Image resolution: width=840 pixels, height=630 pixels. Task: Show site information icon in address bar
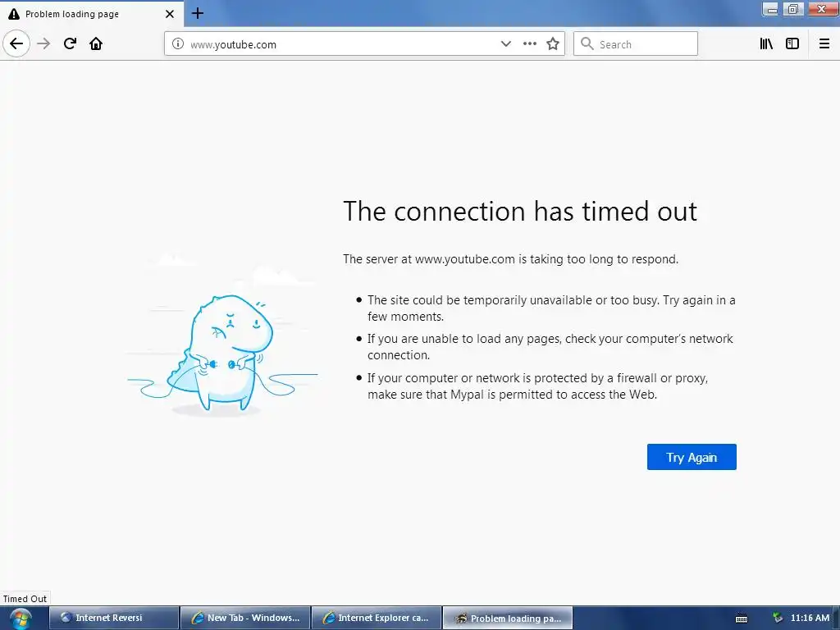[178, 44]
